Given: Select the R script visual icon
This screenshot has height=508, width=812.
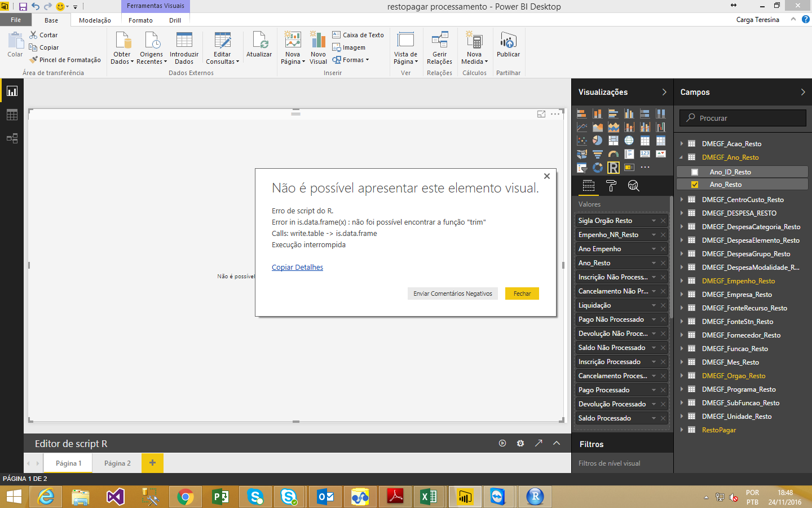Looking at the screenshot, I should tap(613, 168).
